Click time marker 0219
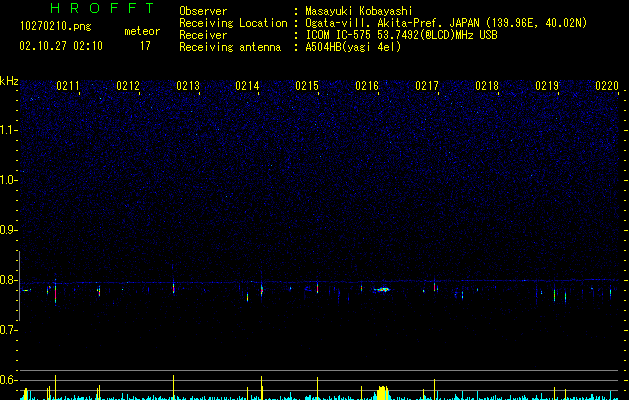Screen dimensions: 629x400 (547, 86)
